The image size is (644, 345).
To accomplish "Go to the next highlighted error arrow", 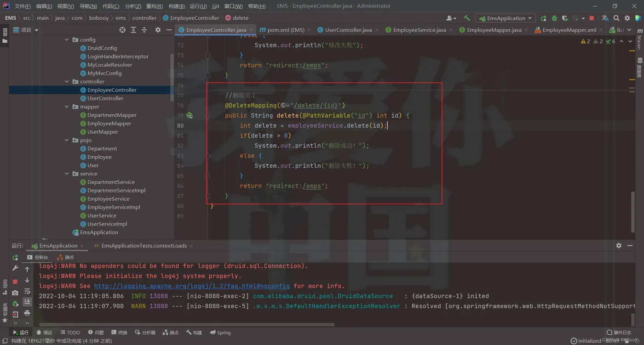I will click(631, 41).
